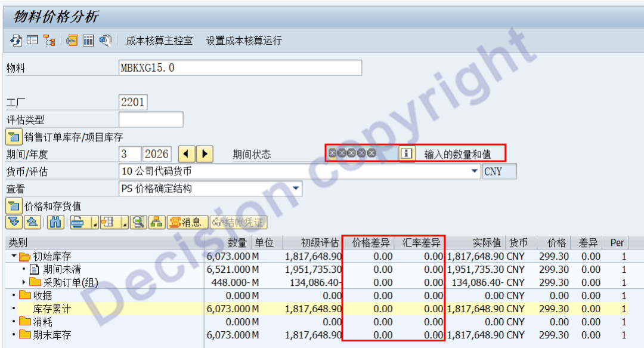
Task: Open the 查看 PS 价格确定结构 dropdown
Action: tap(296, 189)
